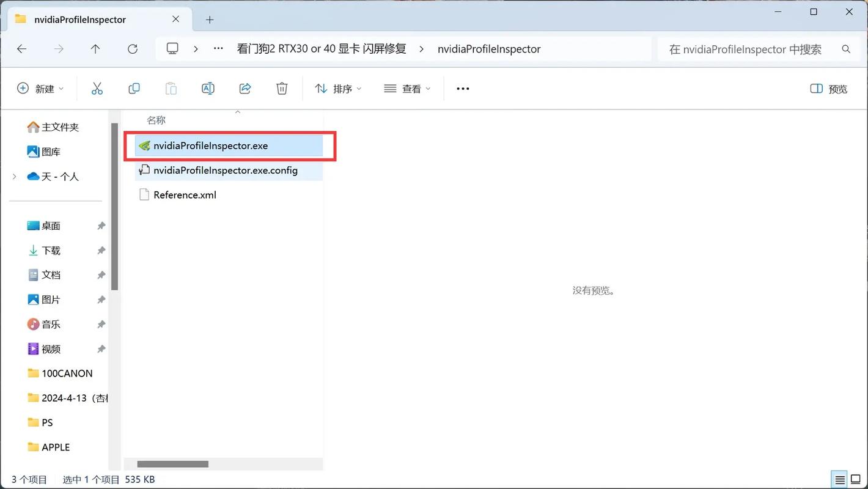Open the 新建 new item menu
Viewport: 868px width, 489px height.
tap(40, 89)
